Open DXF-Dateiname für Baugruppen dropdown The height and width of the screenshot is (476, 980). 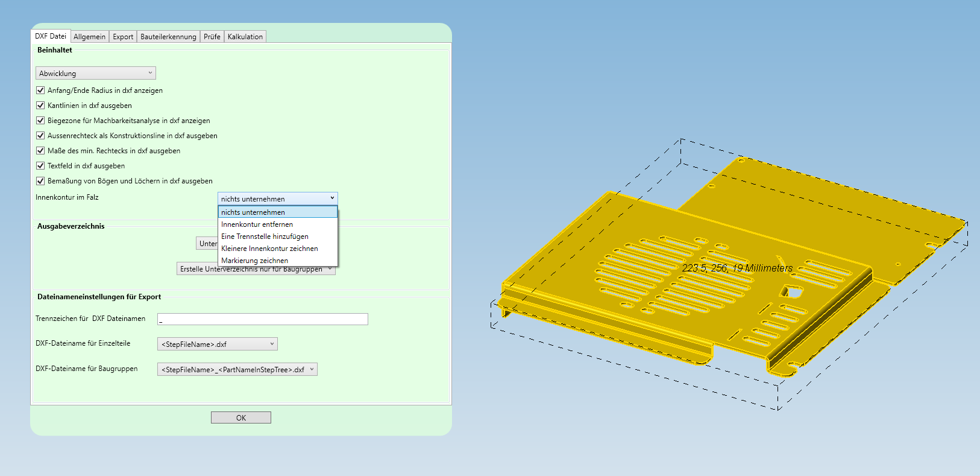(x=237, y=370)
